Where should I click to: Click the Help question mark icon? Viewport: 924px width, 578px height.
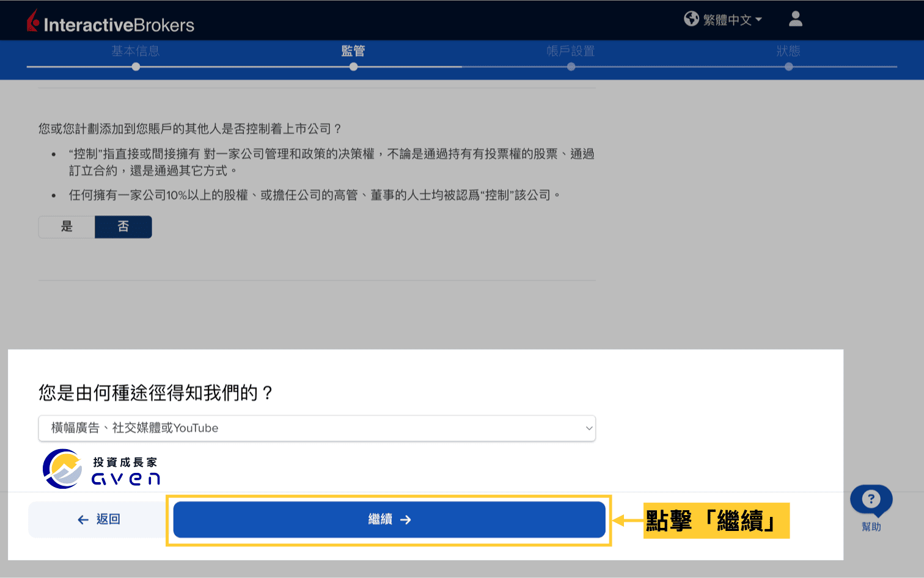870,500
